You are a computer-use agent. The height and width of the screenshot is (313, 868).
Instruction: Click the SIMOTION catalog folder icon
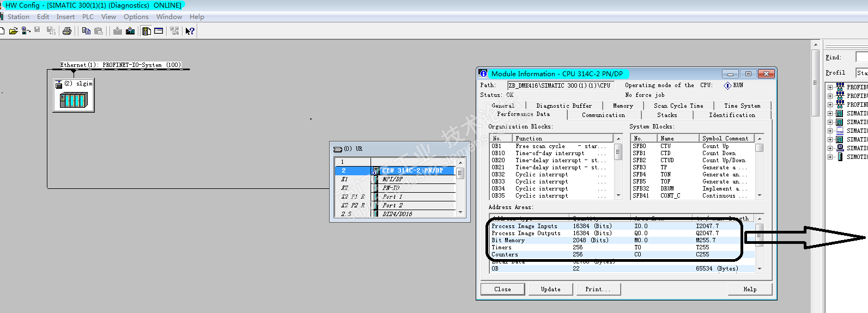point(840,157)
